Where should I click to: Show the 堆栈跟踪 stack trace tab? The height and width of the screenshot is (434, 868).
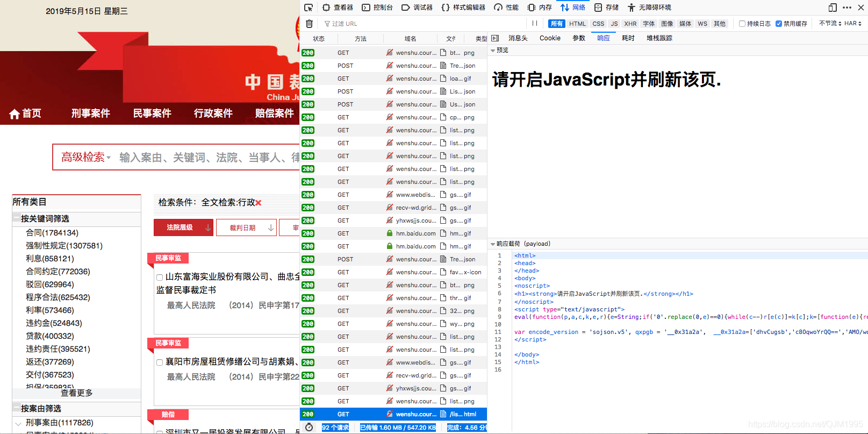pyautogui.click(x=659, y=38)
